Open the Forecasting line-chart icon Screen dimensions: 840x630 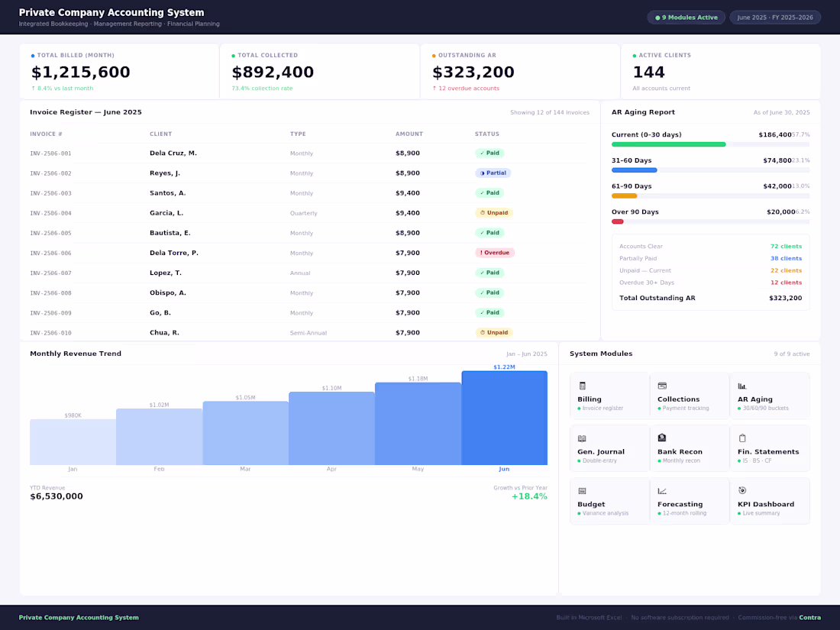(x=662, y=491)
